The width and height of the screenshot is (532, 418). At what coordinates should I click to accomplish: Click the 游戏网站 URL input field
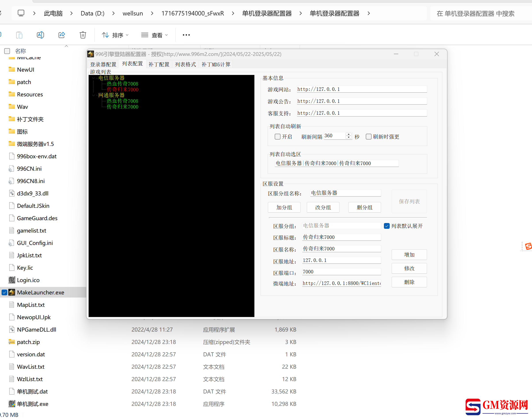362,89
